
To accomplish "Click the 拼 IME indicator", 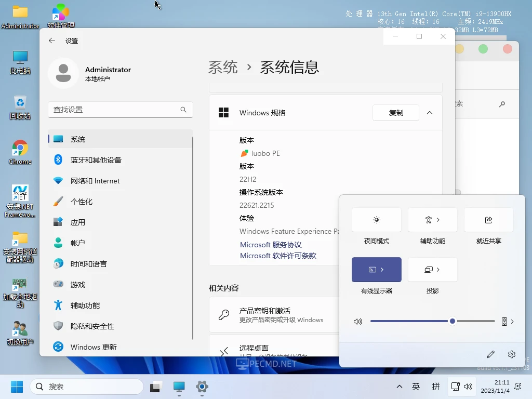I will point(436,387).
